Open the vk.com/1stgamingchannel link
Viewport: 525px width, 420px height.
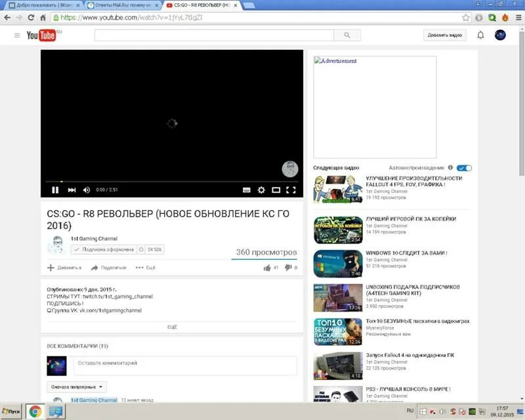click(x=110, y=310)
